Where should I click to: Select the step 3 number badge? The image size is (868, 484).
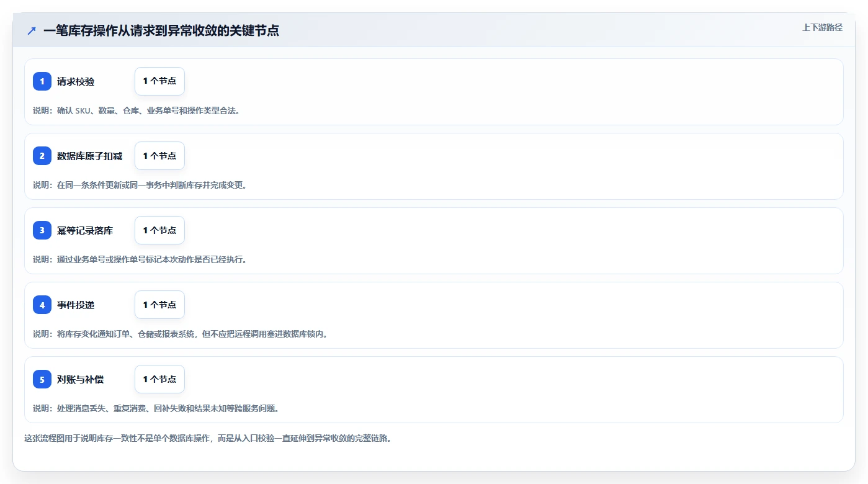42,230
